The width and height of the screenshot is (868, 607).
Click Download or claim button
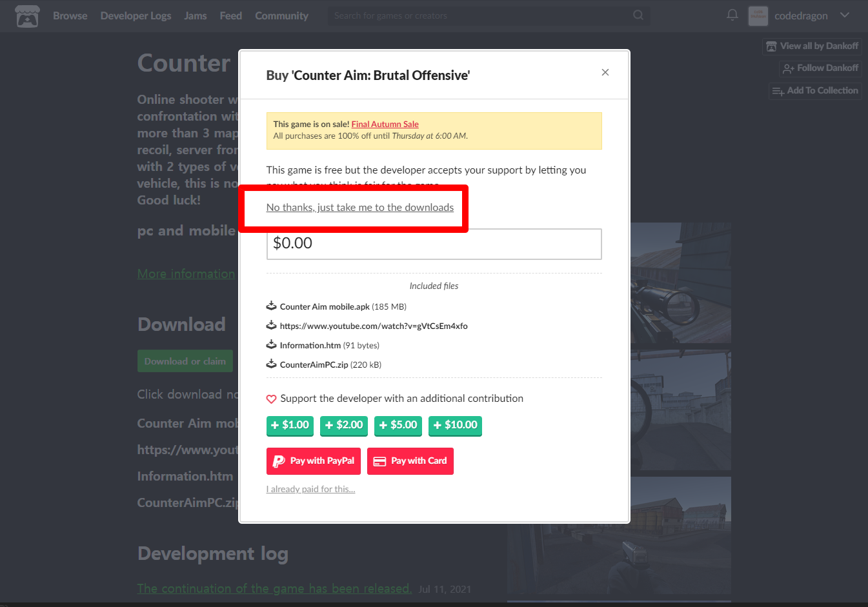(185, 361)
